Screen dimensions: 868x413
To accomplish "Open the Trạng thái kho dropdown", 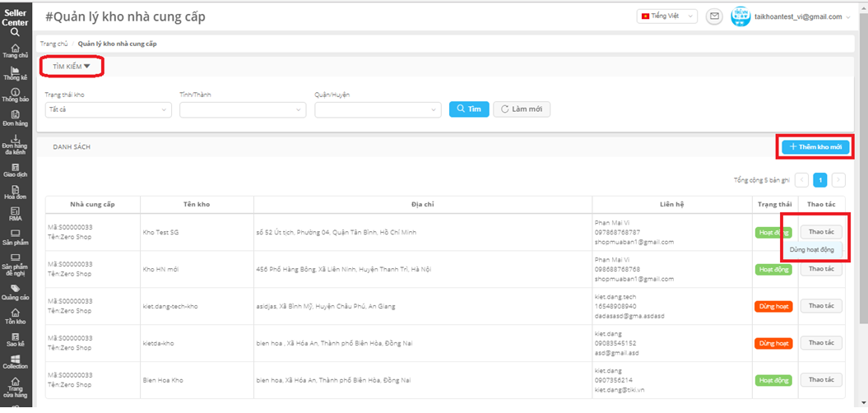I will click(x=107, y=109).
